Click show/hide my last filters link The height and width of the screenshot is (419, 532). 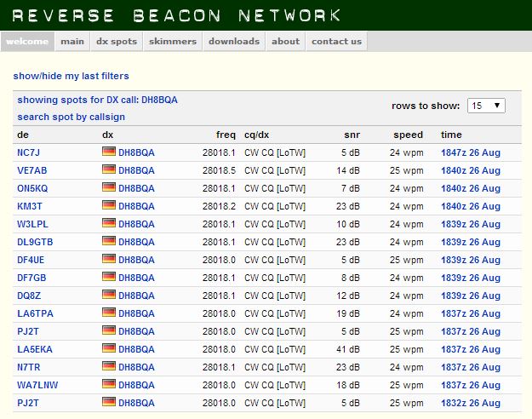pos(71,76)
